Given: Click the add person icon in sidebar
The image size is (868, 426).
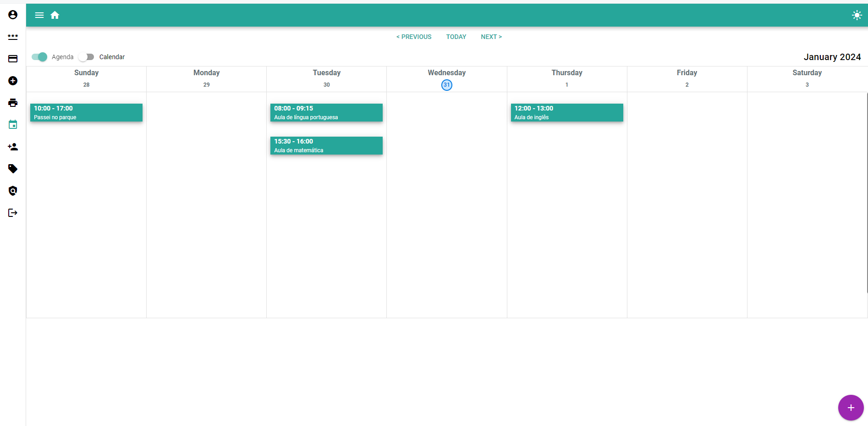Looking at the screenshot, I should point(13,147).
